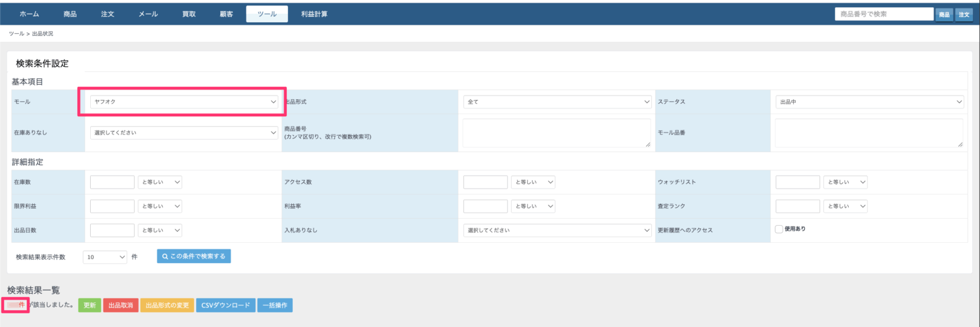Open the 買取 navigation tab

(x=189, y=14)
